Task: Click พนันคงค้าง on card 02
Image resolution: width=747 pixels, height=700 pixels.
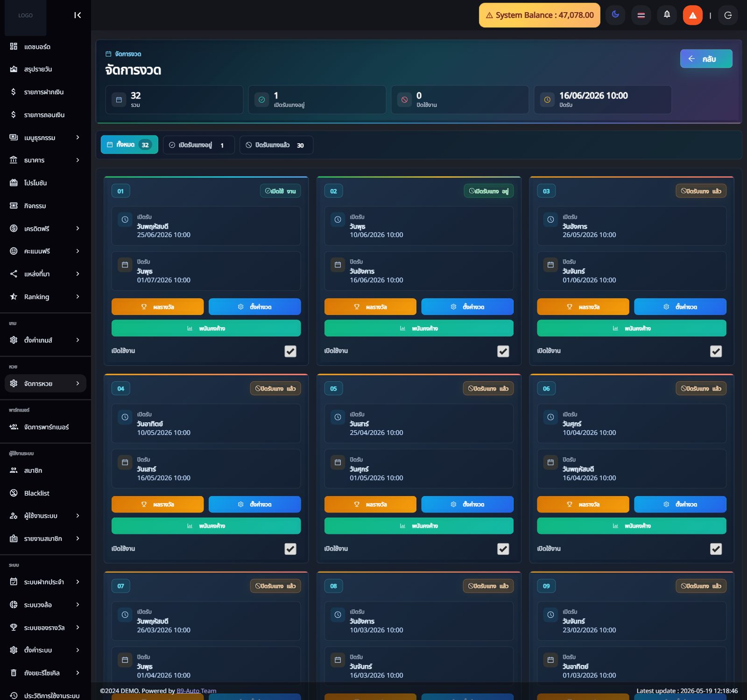Action: [x=419, y=328]
